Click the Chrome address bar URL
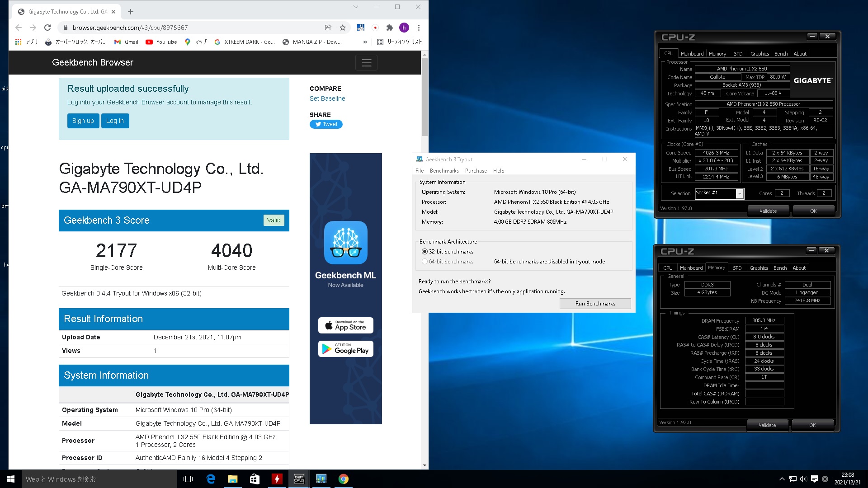This screenshot has width=868, height=488. point(130,28)
